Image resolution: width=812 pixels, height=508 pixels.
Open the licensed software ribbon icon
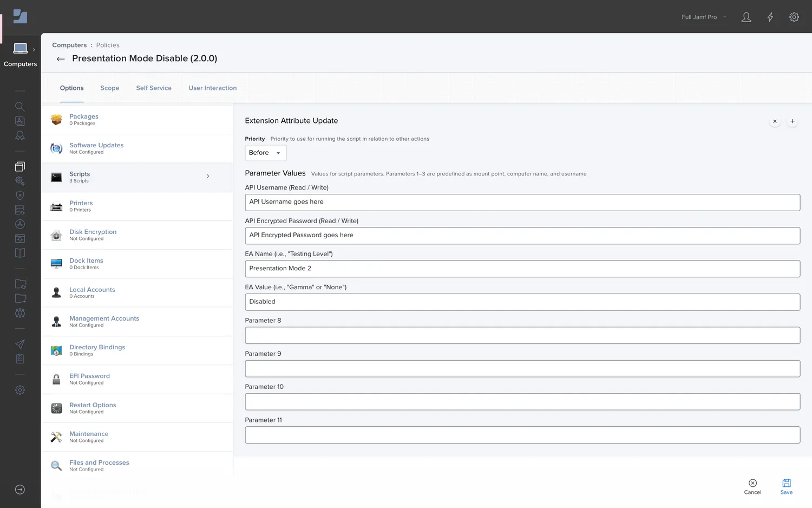pyautogui.click(x=20, y=135)
